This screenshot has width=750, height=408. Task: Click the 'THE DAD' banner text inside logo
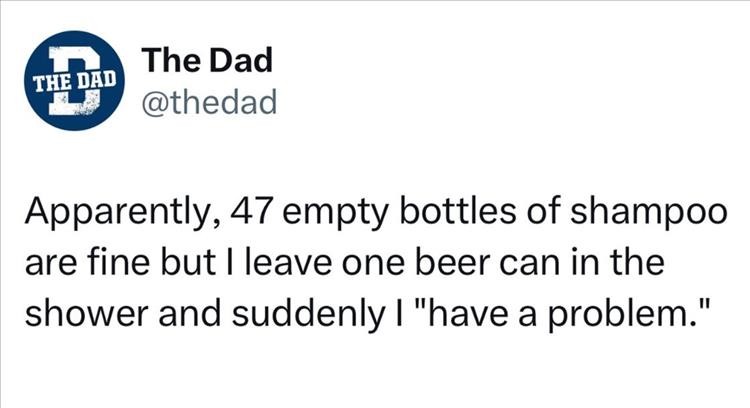[x=75, y=81]
